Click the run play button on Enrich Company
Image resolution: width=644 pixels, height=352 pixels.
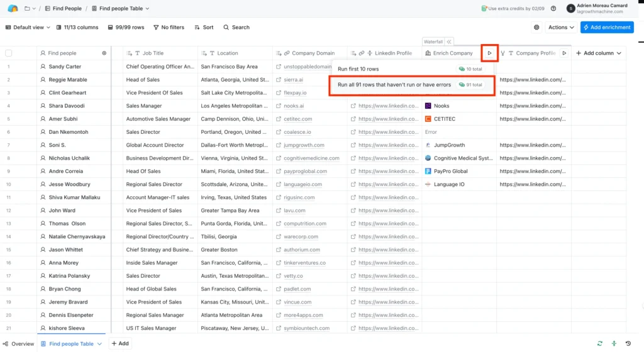(x=489, y=53)
